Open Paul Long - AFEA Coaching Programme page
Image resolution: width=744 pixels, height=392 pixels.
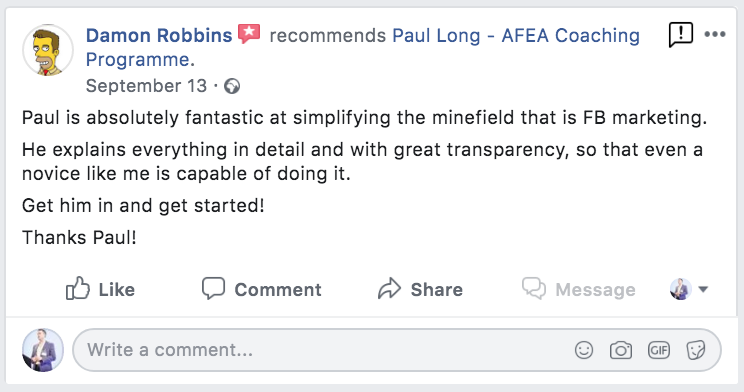pyautogui.click(x=363, y=47)
